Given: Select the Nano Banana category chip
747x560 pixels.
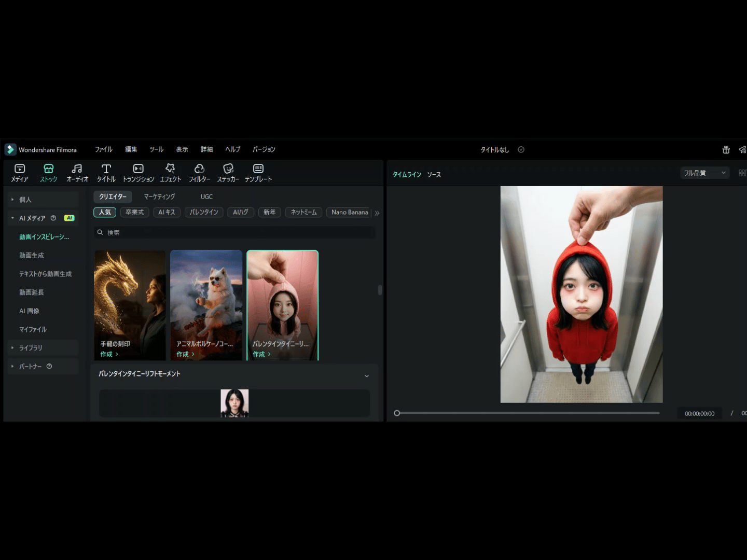Looking at the screenshot, I should (349, 212).
